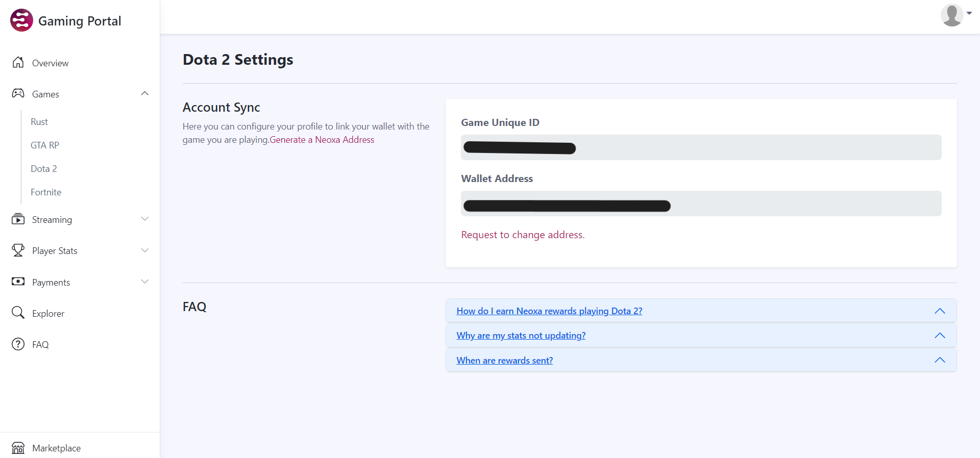Open Why are my stats not updating question

pyautogui.click(x=521, y=336)
